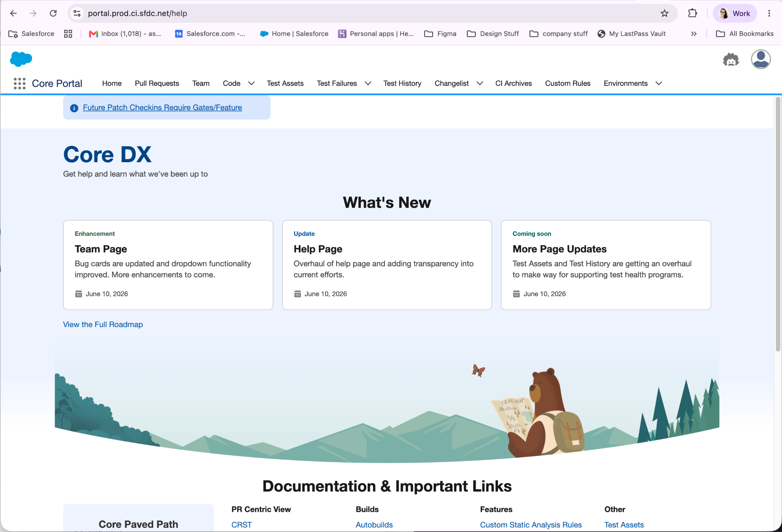Click the page vertical scrollbar
Image resolution: width=782 pixels, height=532 pixels.
point(778,224)
